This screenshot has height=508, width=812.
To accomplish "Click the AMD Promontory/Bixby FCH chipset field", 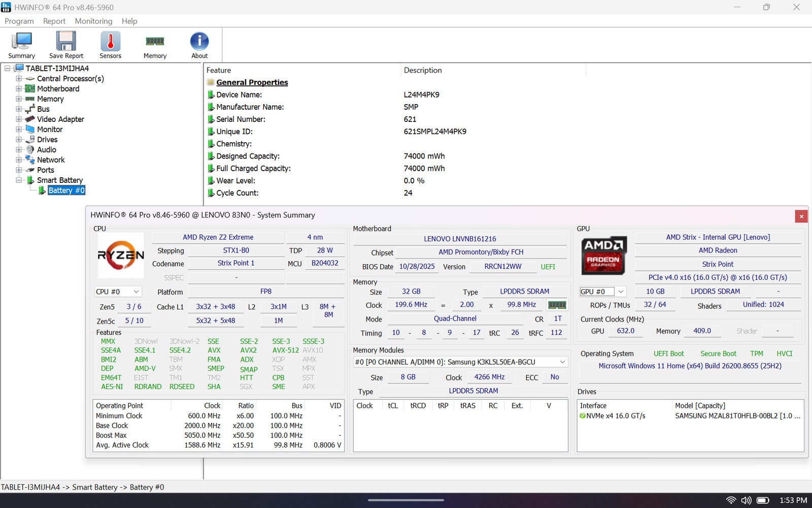I will [481, 252].
